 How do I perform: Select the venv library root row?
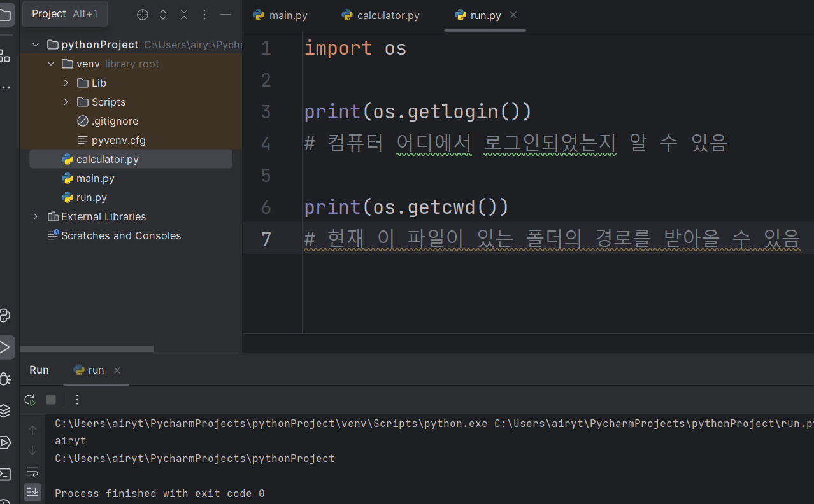(131, 64)
